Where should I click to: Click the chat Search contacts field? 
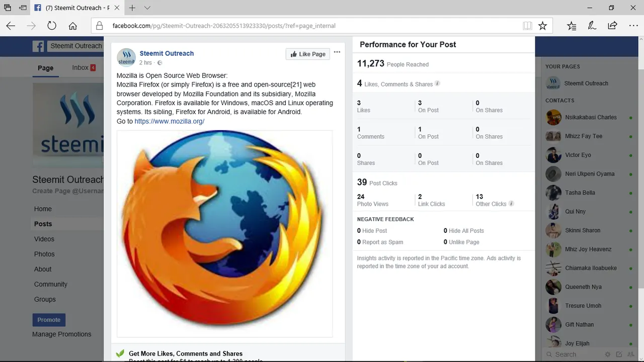[574, 354]
